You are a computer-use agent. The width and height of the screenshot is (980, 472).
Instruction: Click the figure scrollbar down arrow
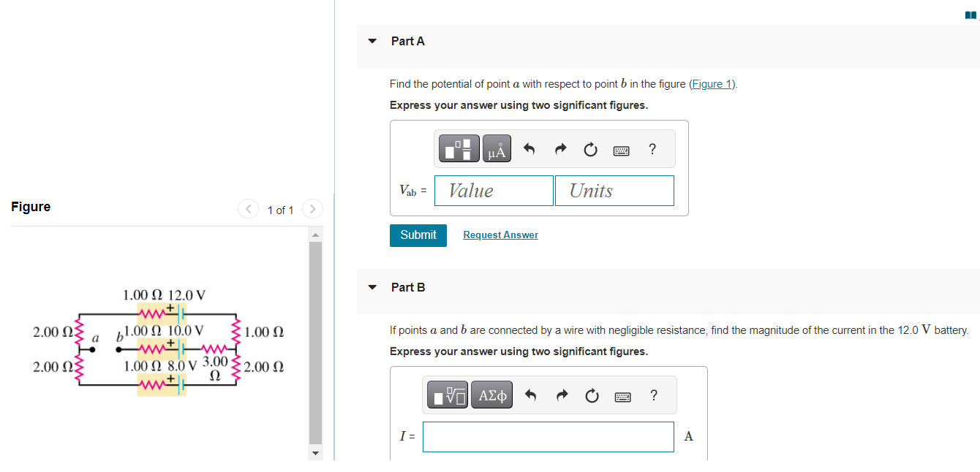point(314,453)
